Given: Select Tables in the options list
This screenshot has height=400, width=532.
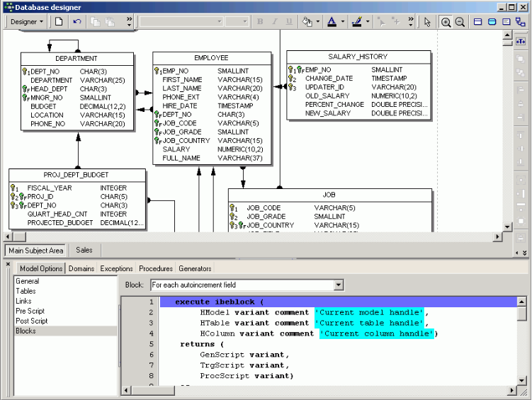Looking at the screenshot, I should 26,291.
